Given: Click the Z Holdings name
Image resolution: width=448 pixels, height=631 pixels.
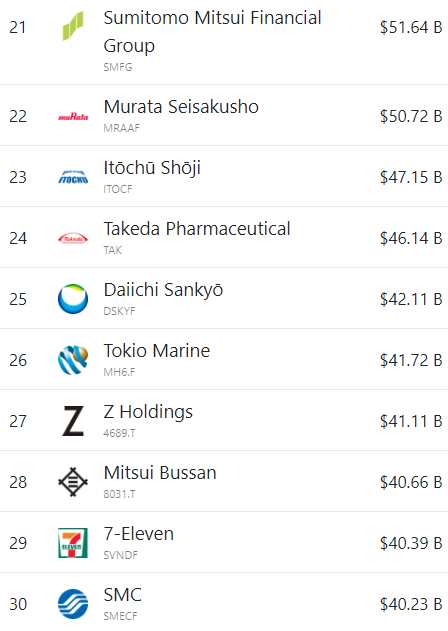Looking at the screenshot, I should click(148, 412).
